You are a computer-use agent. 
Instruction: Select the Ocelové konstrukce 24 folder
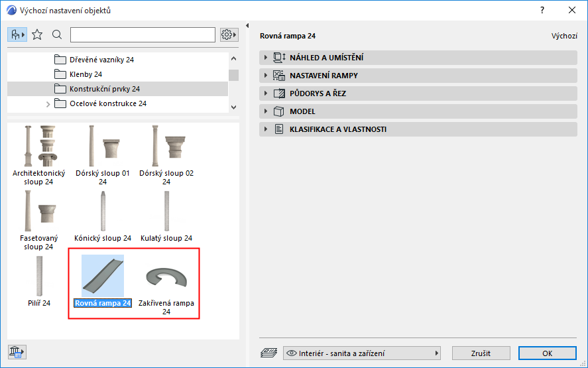click(101, 103)
